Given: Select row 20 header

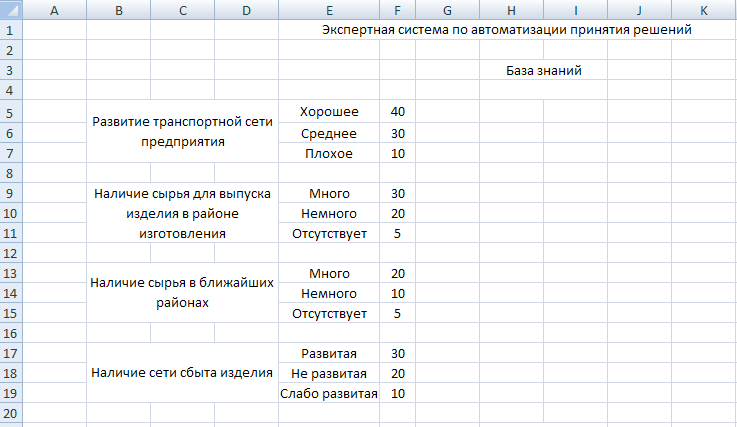Looking at the screenshot, I should tap(11, 413).
